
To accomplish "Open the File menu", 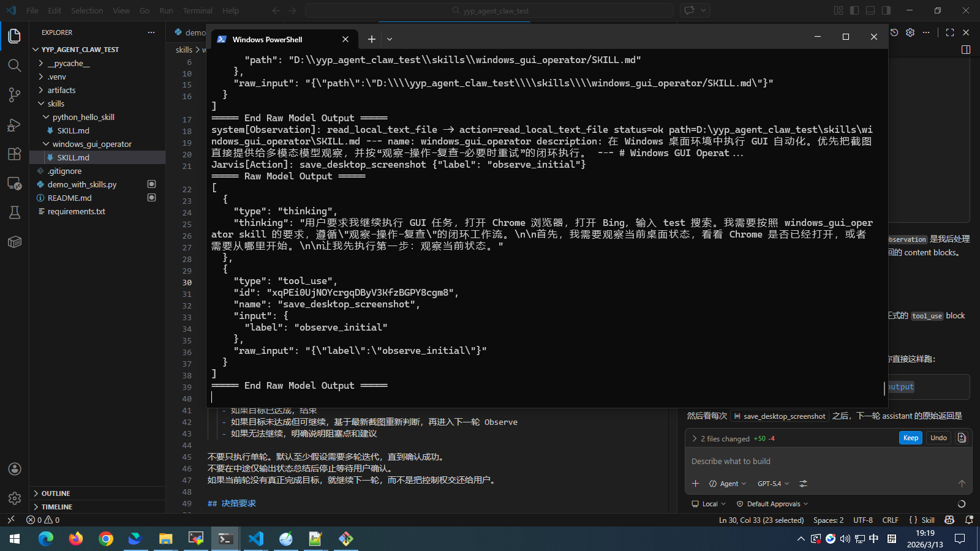I will pos(32,10).
